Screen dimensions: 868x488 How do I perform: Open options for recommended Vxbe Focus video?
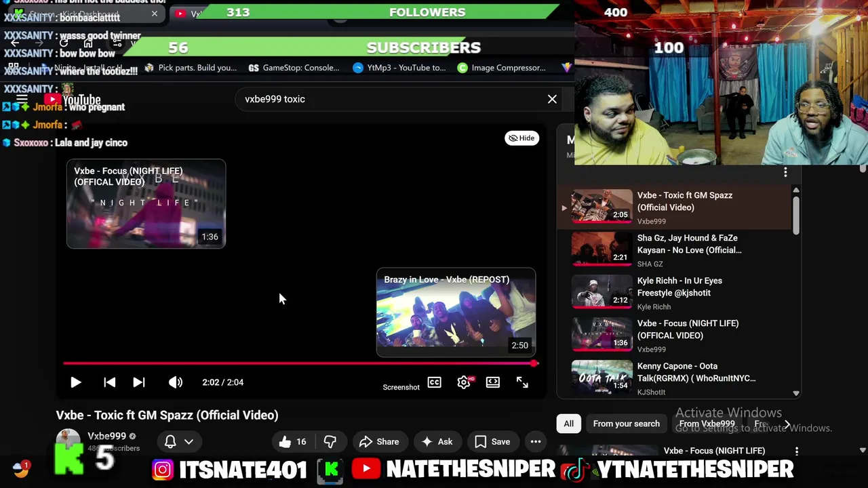click(x=796, y=451)
